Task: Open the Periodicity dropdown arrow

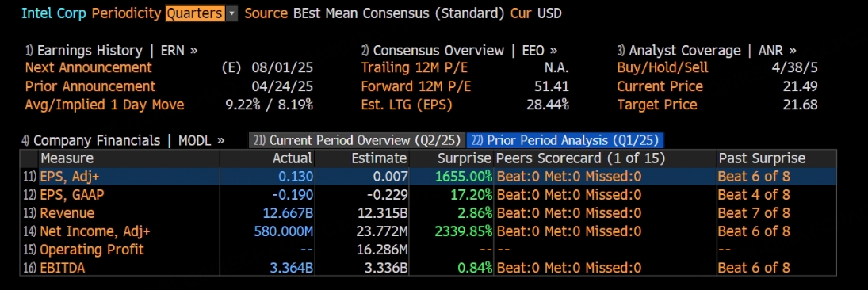Action: click(x=232, y=13)
